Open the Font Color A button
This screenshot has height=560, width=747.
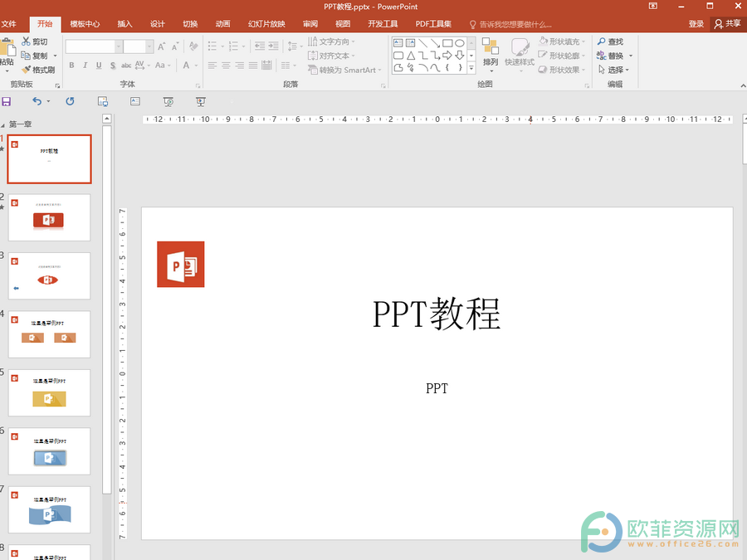(186, 66)
